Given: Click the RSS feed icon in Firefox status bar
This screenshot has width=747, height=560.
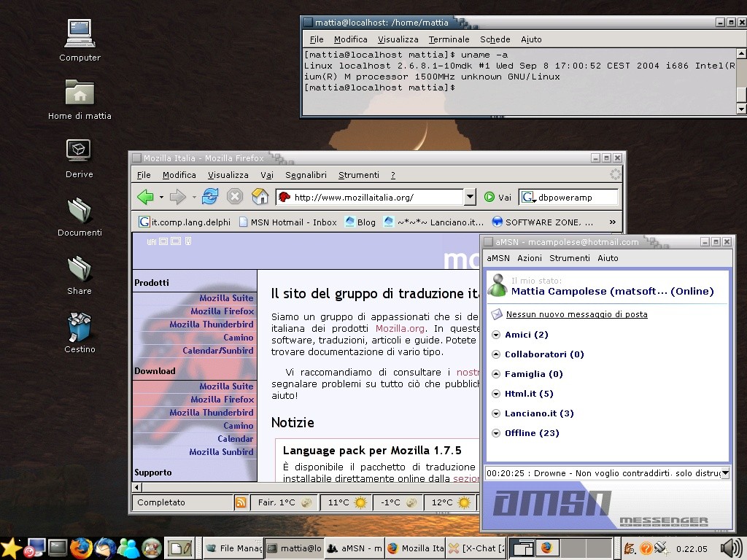Looking at the screenshot, I should tap(241, 502).
